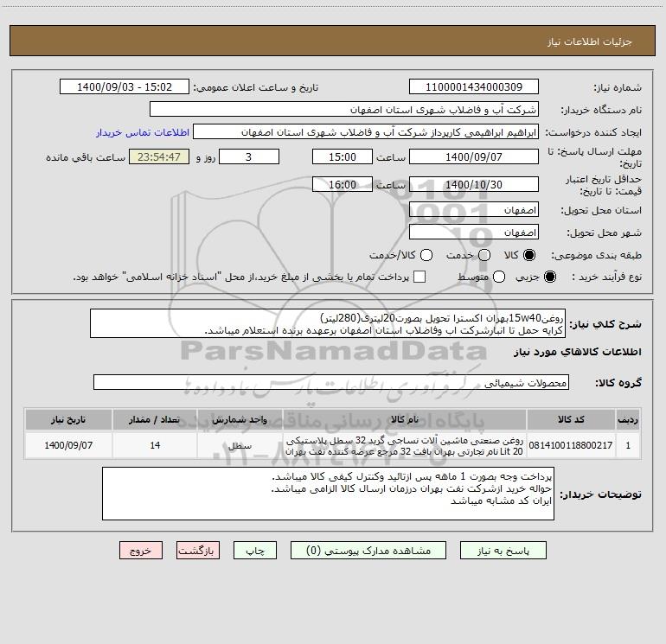Screen dimensions: 666x644
Task: Click the کد کالا column header
Action: click(571, 419)
